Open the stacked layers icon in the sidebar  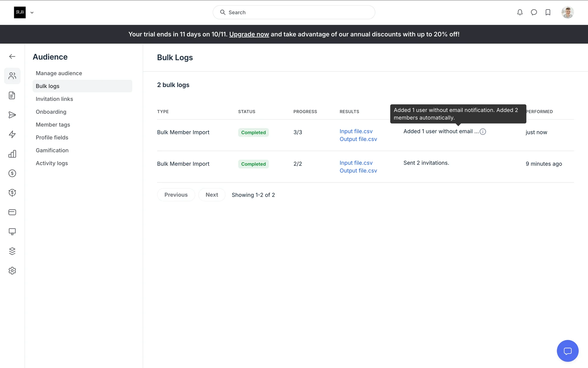tap(12, 251)
